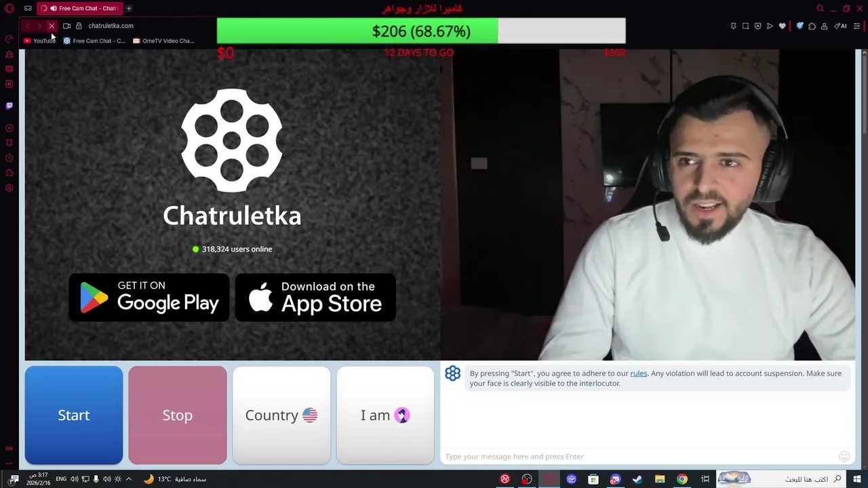
Task: Open Twitch in the sidebar
Action: pos(9,106)
